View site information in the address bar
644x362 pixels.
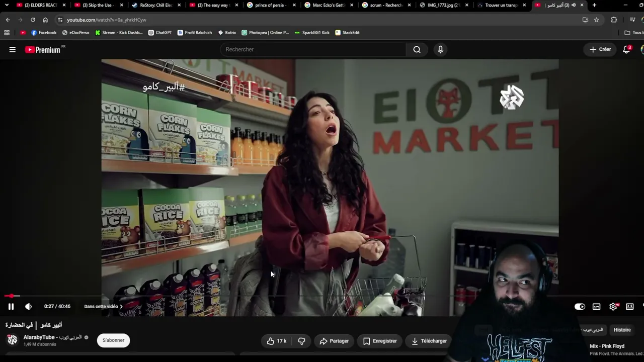[x=60, y=20]
